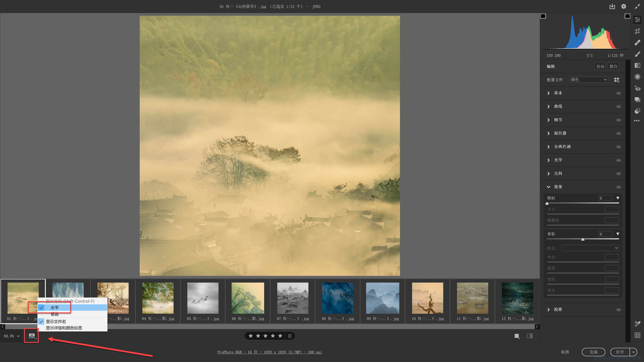Select the Spot Removal healing tool
The width and height of the screenshot is (644, 362).
point(637,42)
